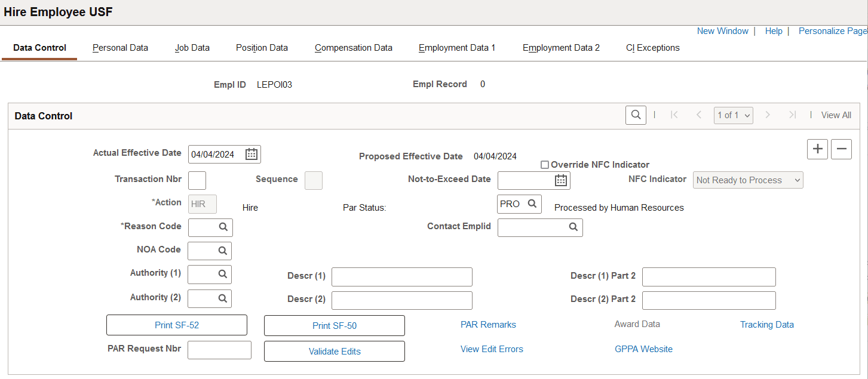Viewport: 868px width, 379px height.
Task: Open the Not-to-Exceed Date calendar picker
Action: pos(560,180)
